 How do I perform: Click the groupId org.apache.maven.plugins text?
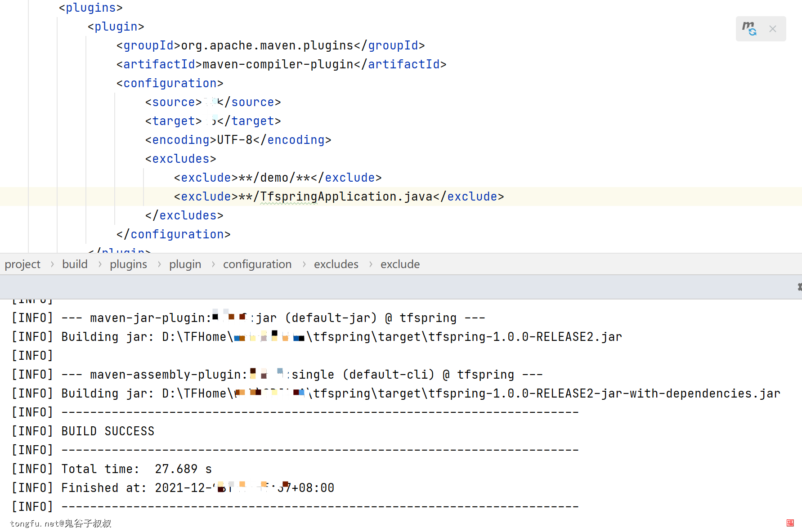(267, 45)
